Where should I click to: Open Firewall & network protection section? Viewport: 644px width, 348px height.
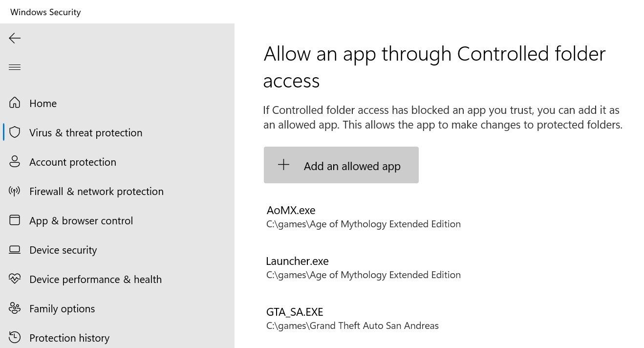(96, 192)
